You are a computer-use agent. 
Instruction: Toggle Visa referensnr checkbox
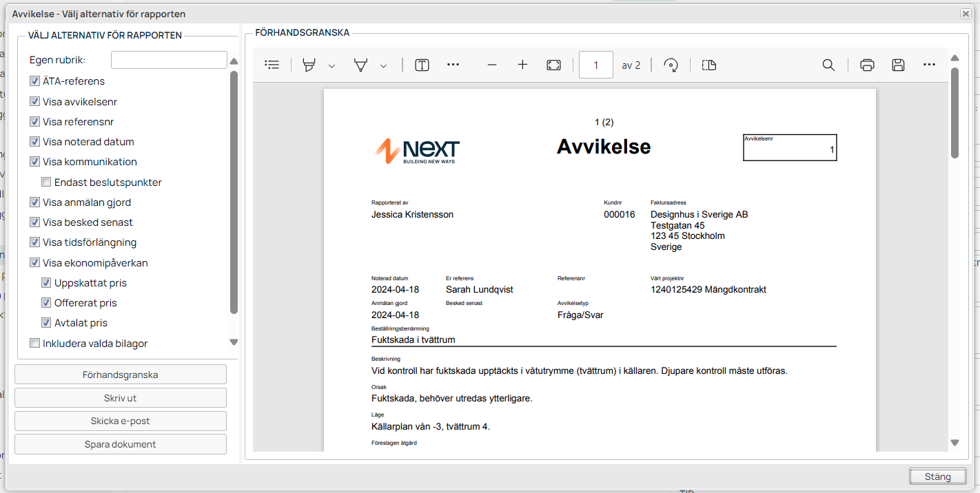[34, 122]
